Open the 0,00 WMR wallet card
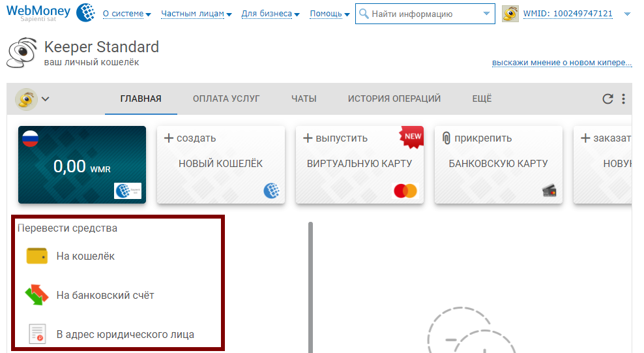Screen dimensions: 644x353 [x=82, y=164]
